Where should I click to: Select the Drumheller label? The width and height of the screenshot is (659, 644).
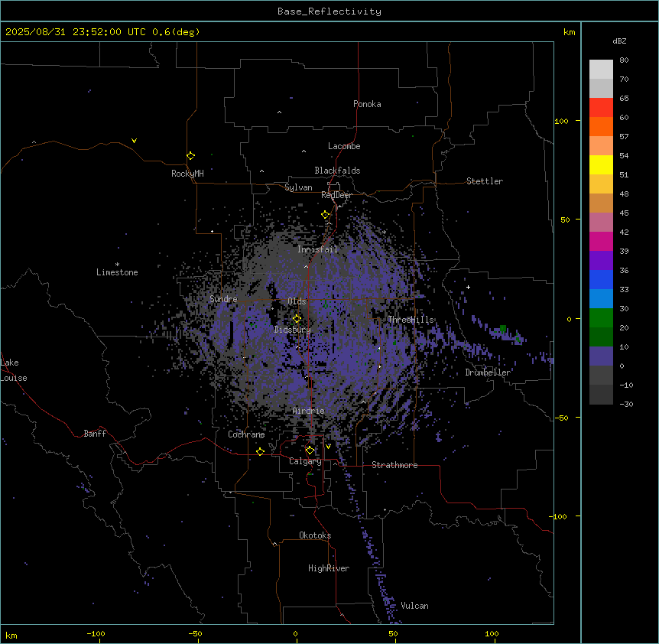488,372
